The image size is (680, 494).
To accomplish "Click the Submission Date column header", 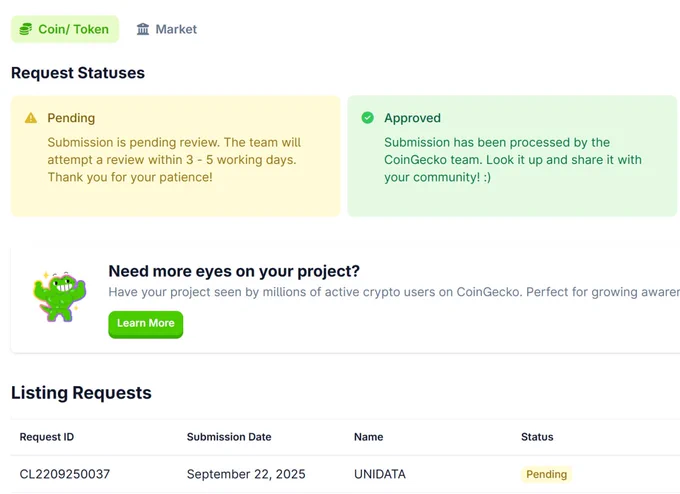I will (229, 437).
